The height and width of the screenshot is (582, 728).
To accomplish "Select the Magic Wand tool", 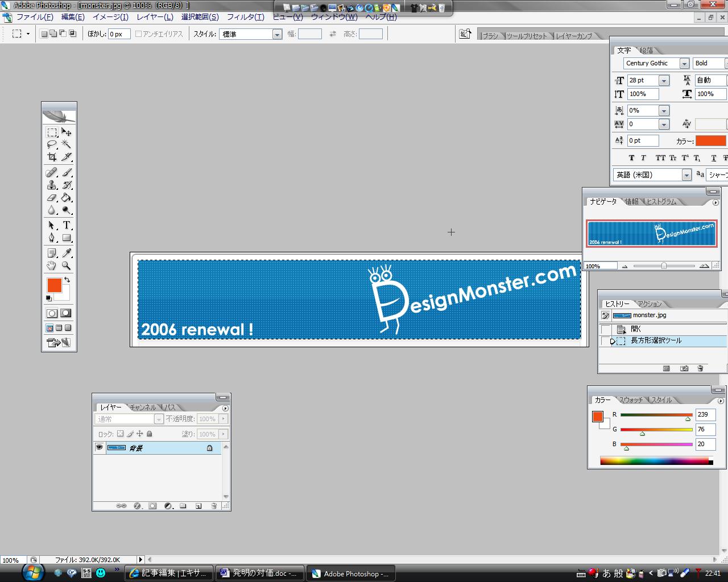I will (67, 144).
